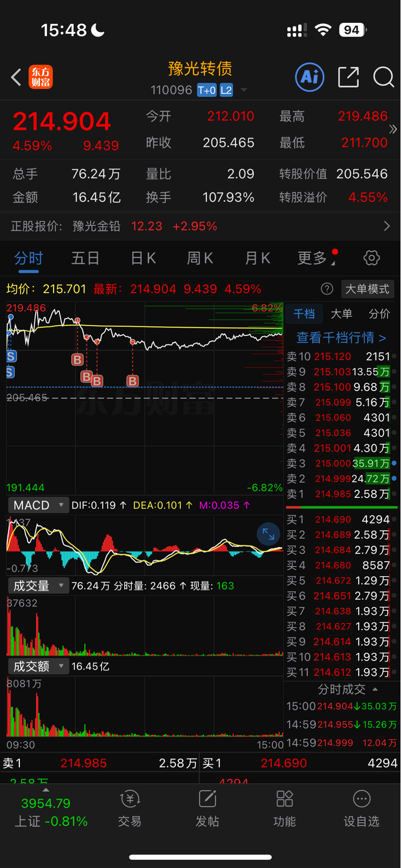Tap the lower S sell marker
Viewport: 401px width, 868px height.
click(10, 372)
